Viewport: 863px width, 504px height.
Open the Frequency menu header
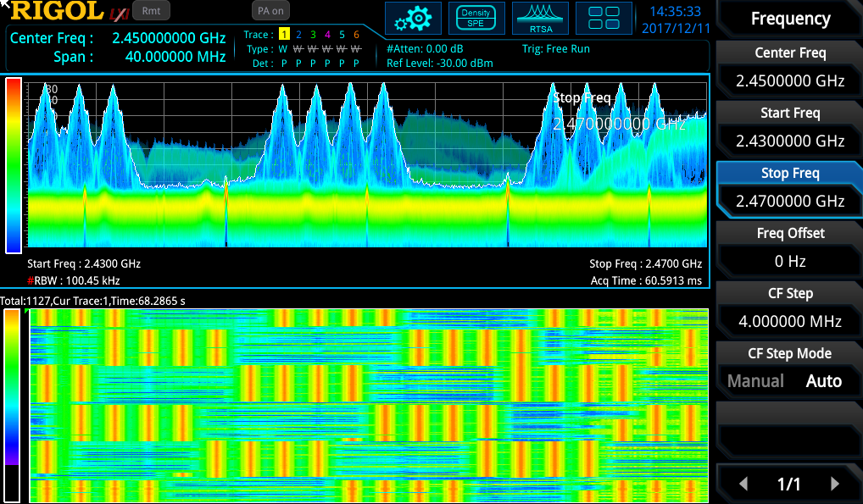click(790, 19)
